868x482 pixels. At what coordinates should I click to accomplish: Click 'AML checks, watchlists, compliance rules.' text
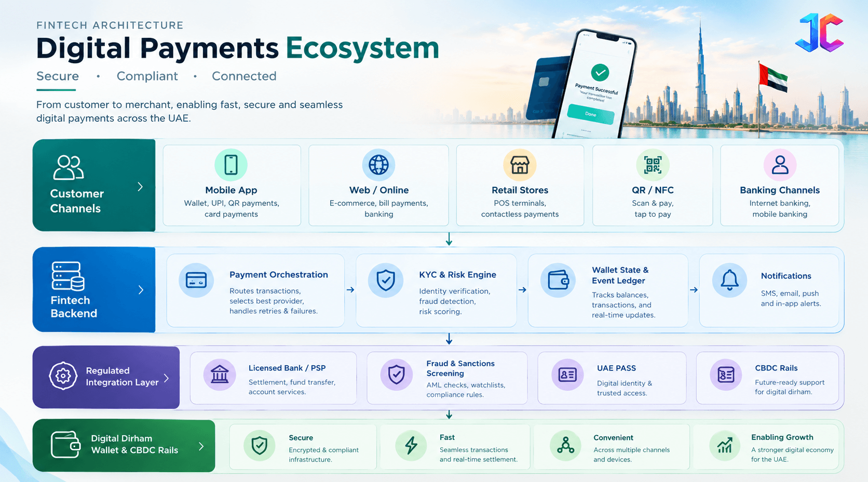pyautogui.click(x=466, y=390)
